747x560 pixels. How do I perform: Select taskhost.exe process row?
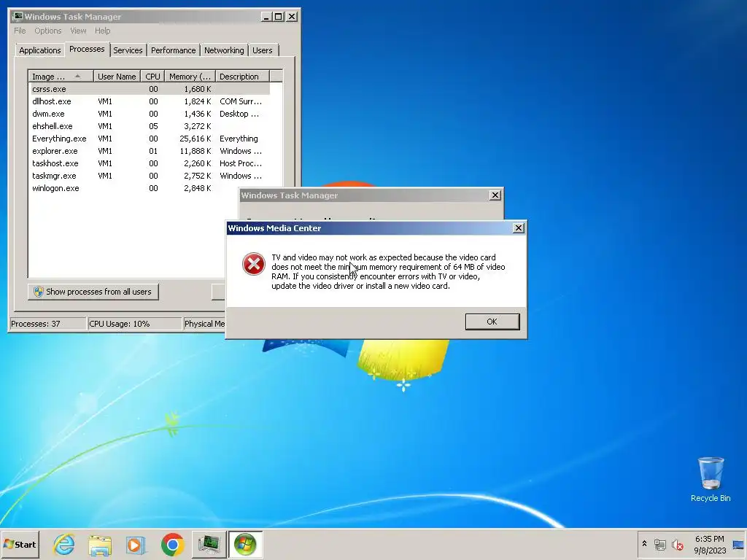pos(149,163)
